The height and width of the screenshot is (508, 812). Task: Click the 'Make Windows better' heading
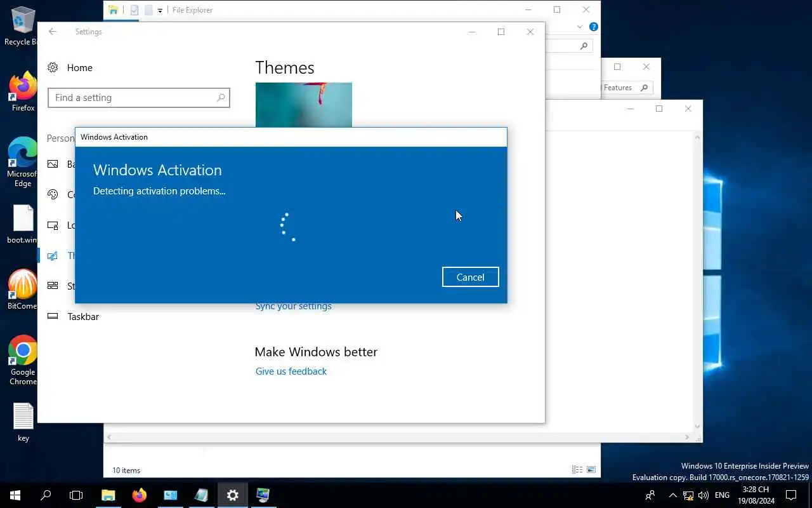pyautogui.click(x=316, y=352)
